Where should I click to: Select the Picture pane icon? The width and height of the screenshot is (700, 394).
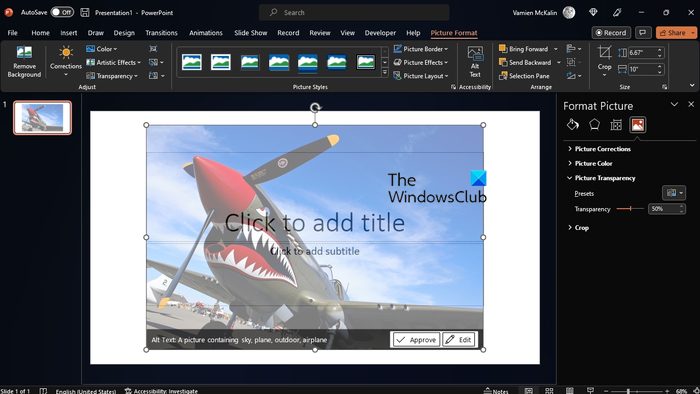(x=638, y=125)
